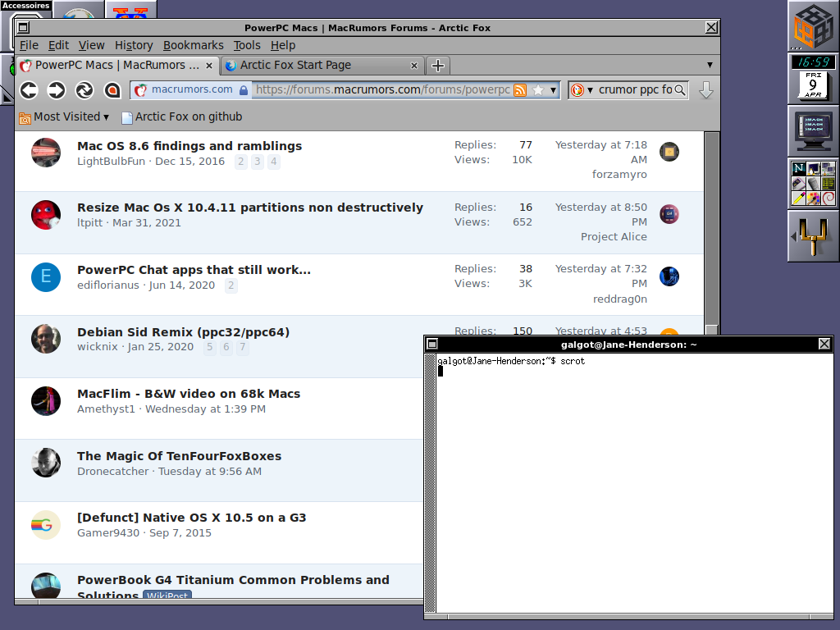Click the Netscape 'N' launcher button

799,169
